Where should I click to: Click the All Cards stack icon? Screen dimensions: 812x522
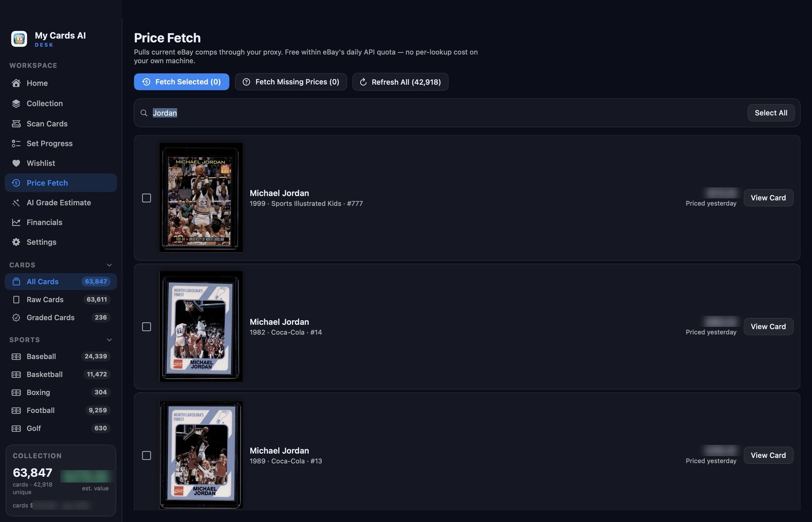(x=16, y=282)
